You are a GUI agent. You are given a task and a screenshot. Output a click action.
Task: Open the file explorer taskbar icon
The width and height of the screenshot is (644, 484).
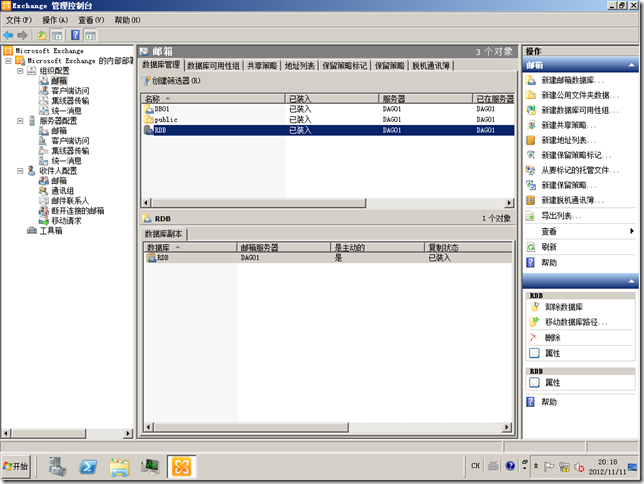120,467
